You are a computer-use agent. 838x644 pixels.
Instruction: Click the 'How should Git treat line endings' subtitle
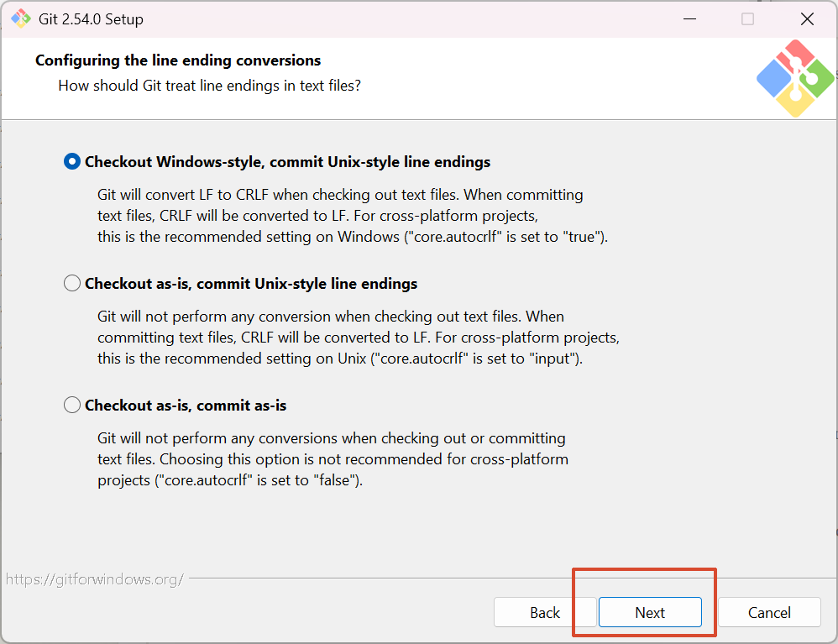coord(209,86)
